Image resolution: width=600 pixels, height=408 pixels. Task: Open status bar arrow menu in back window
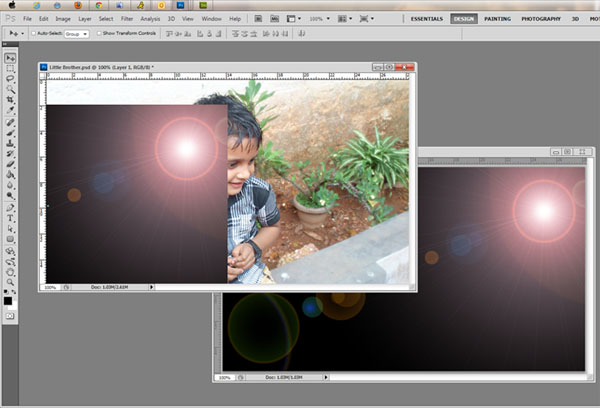pyautogui.click(x=326, y=377)
